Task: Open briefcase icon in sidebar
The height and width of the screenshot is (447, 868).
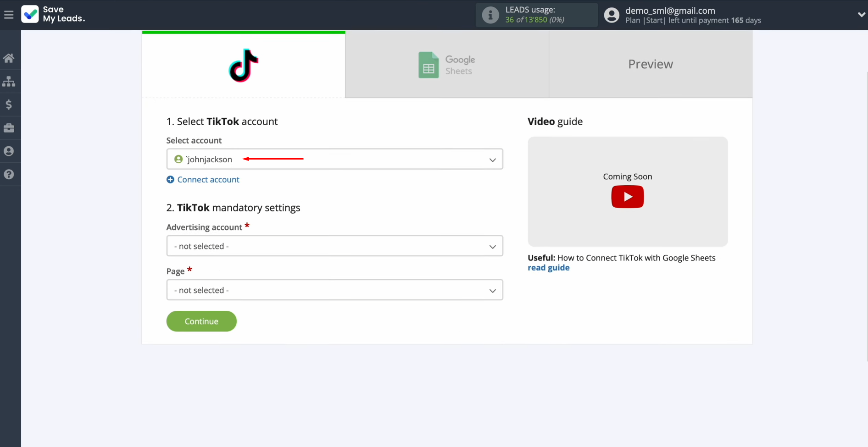Action: click(9, 128)
